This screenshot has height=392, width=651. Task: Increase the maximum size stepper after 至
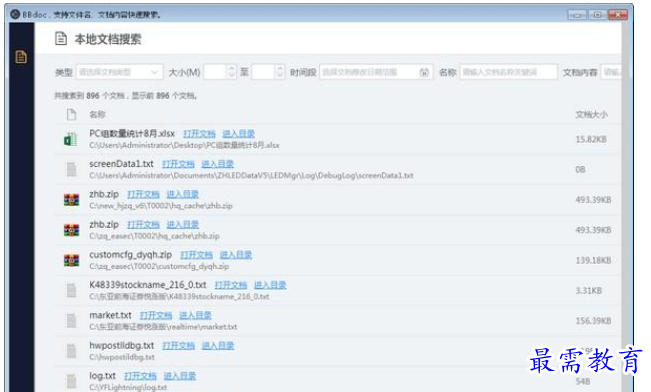(x=280, y=69)
